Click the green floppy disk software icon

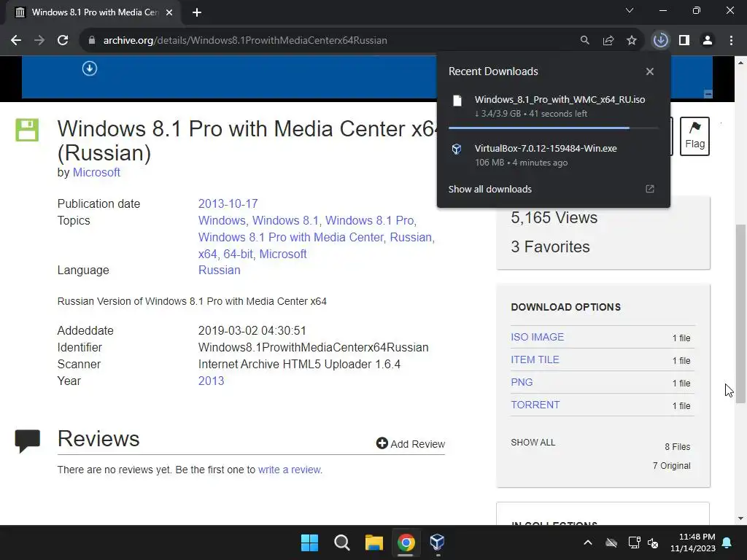click(x=27, y=130)
